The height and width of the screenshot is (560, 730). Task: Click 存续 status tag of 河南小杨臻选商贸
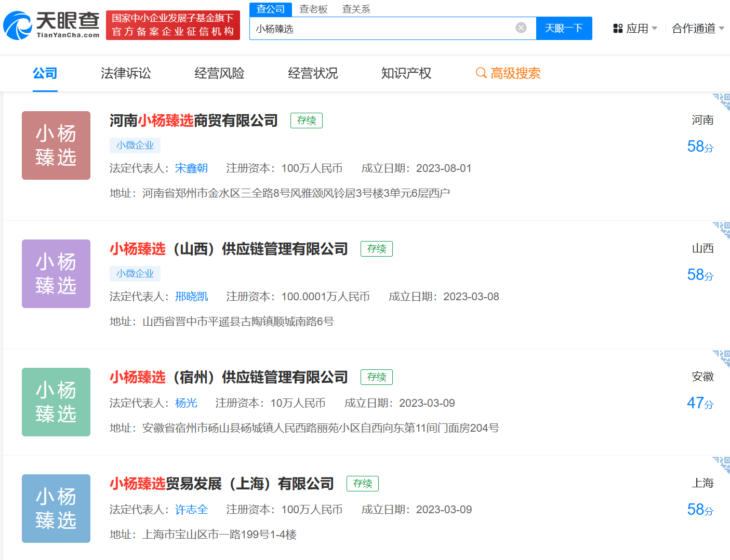click(307, 121)
